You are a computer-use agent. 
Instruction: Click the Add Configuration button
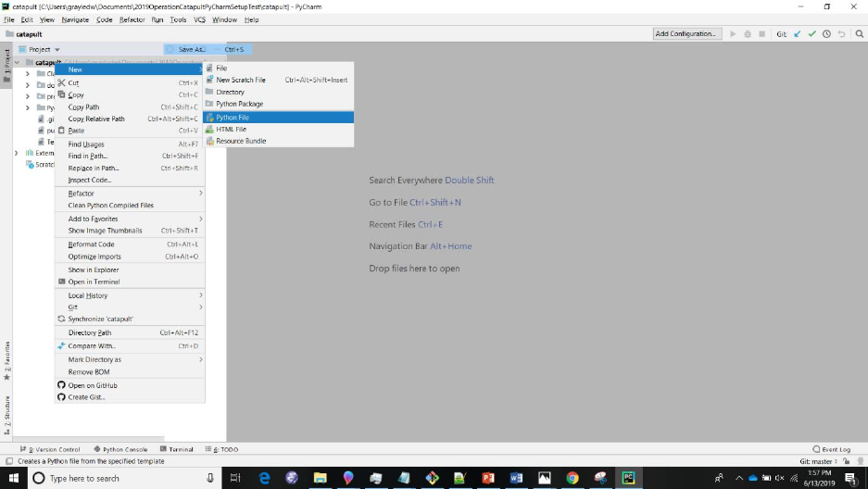[687, 33]
